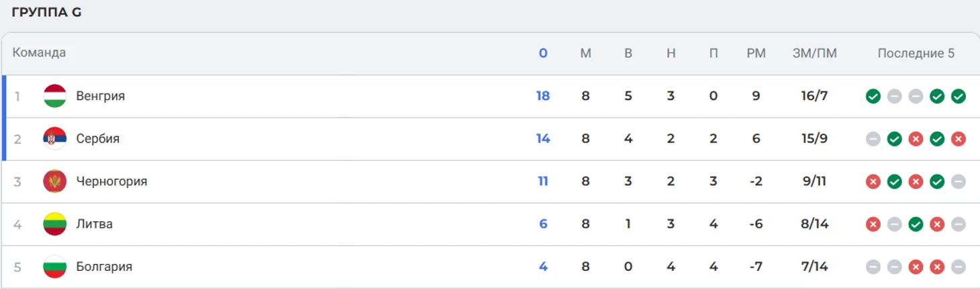980x289 pixels.
Task: Click the Hungary flag icon
Action: click(54, 96)
